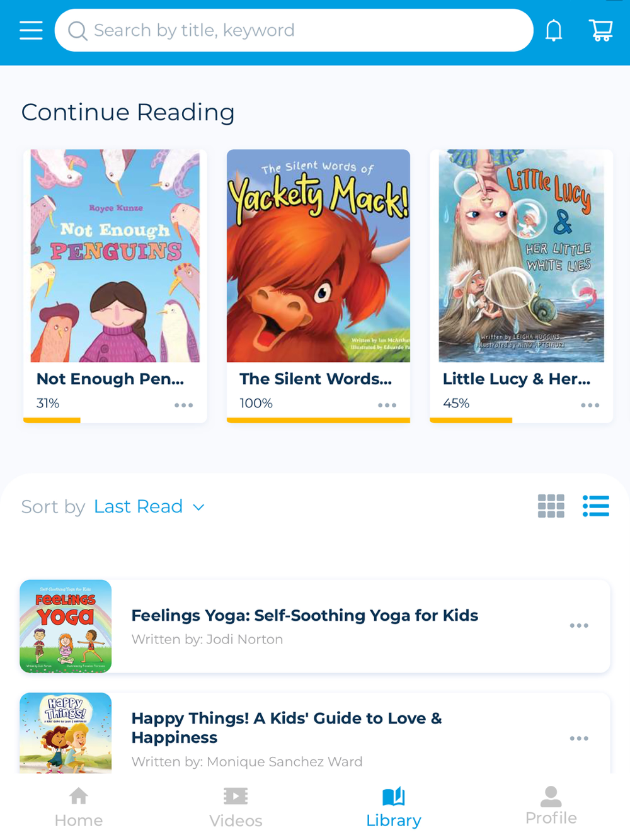Open options for Not Enough Penguins
This screenshot has width=630, height=840.
pos(184,406)
